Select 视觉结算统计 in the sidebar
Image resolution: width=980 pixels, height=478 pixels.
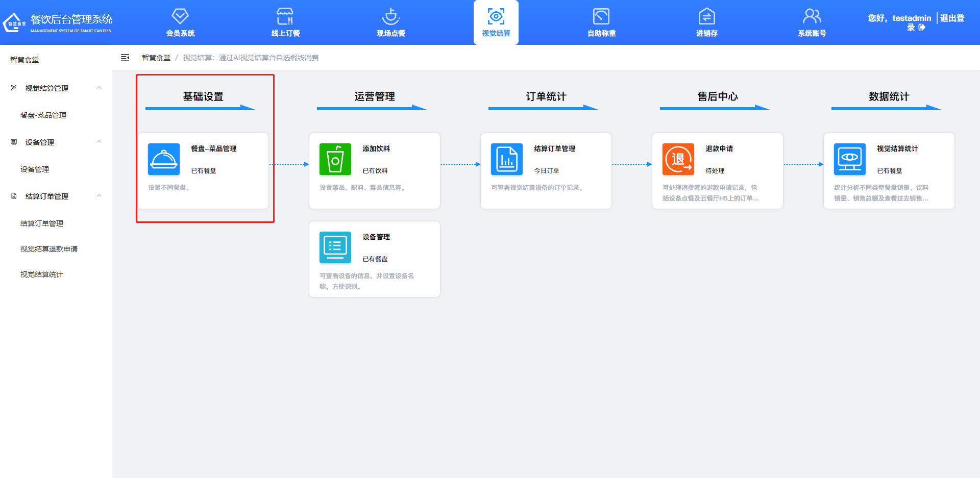[42, 274]
